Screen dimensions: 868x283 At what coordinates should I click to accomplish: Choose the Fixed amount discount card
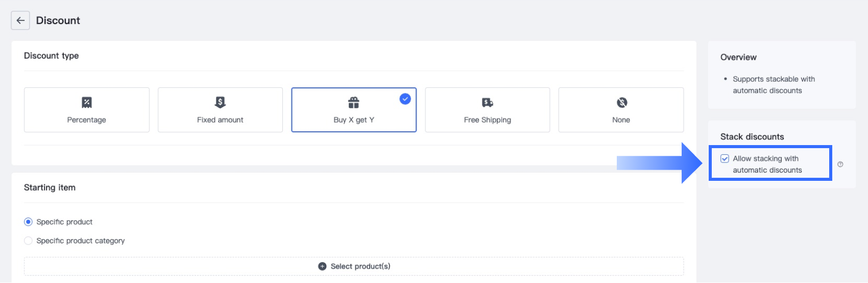tap(220, 110)
